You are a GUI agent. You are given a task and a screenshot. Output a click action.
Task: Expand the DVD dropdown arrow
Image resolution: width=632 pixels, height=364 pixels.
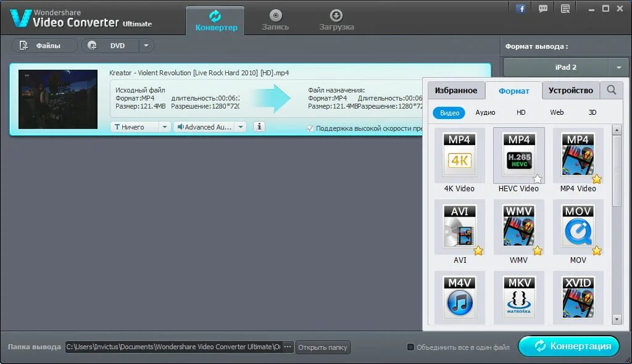[x=146, y=46]
